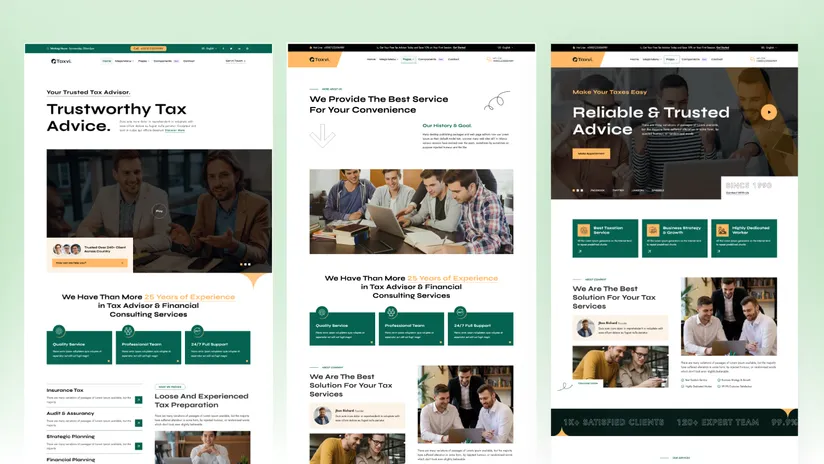Click the Our History & Goal heading
The height and width of the screenshot is (464, 824).
447,126
